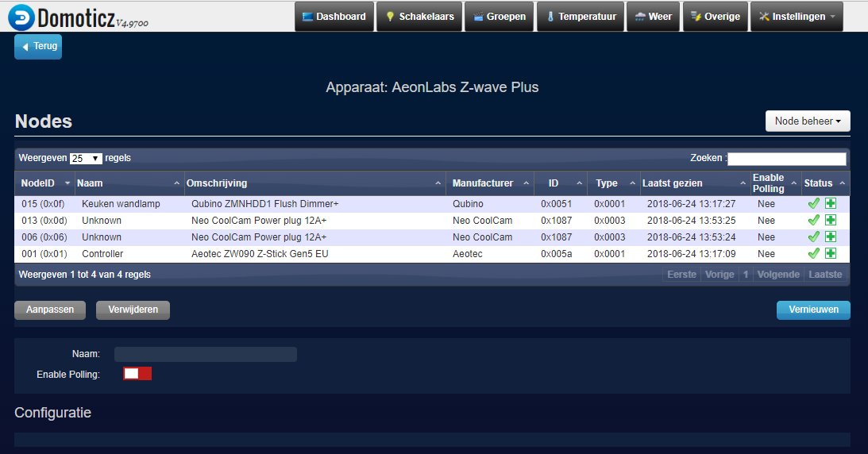Focus the Naam input field
The height and width of the screenshot is (454, 868).
pos(206,354)
